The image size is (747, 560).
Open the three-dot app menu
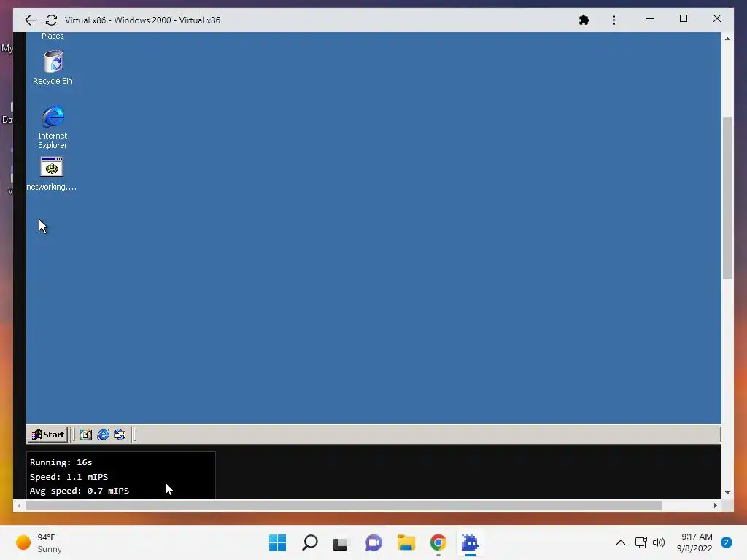point(614,20)
